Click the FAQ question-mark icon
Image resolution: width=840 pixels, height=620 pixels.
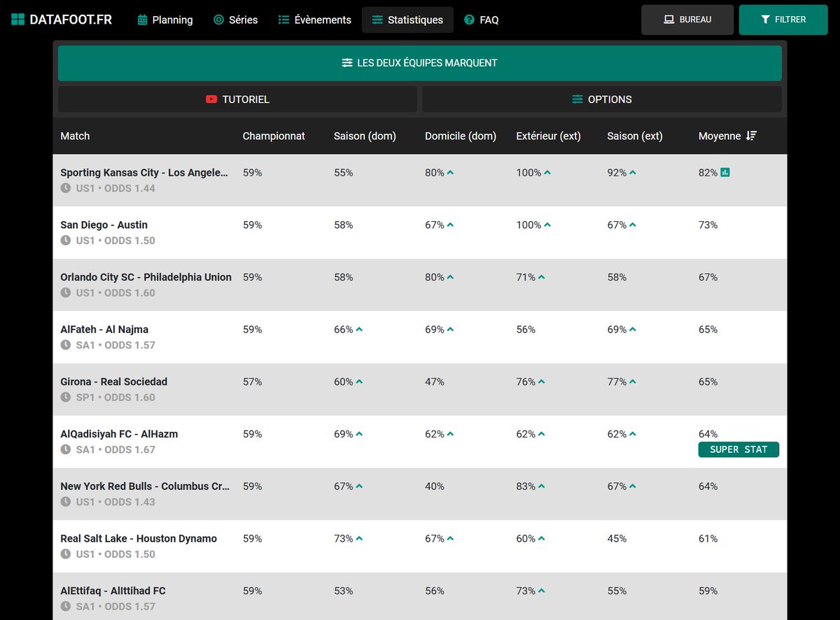click(469, 20)
